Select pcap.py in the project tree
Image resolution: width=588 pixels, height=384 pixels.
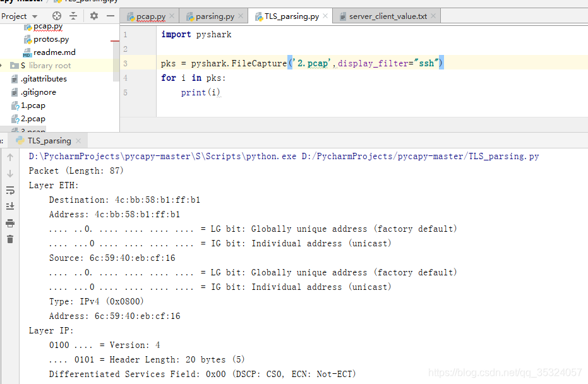coord(48,27)
